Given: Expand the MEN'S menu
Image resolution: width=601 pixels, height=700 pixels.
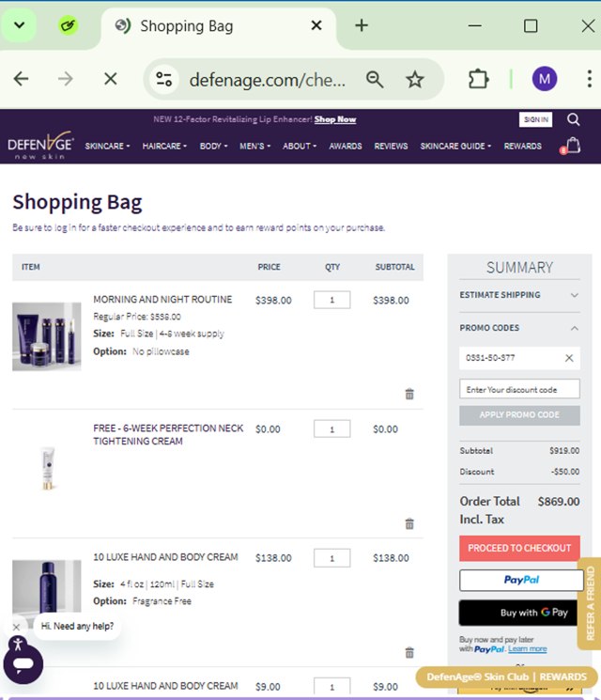Looking at the screenshot, I should pyautogui.click(x=254, y=146).
